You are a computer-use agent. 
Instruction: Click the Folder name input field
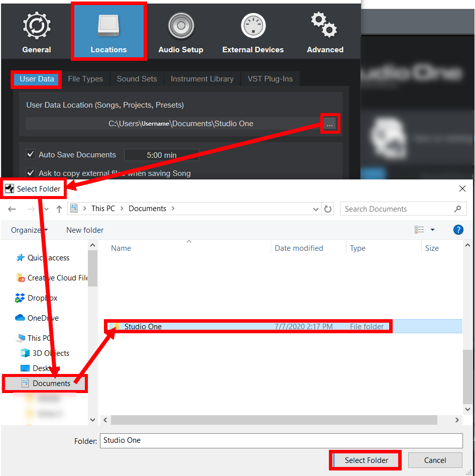pos(281,440)
